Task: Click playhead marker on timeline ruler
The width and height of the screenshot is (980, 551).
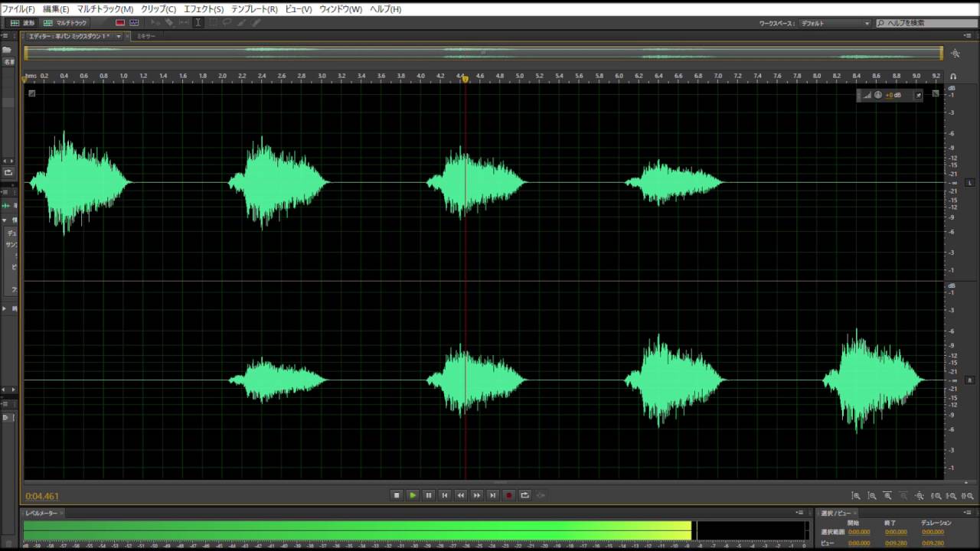Action: 465,79
